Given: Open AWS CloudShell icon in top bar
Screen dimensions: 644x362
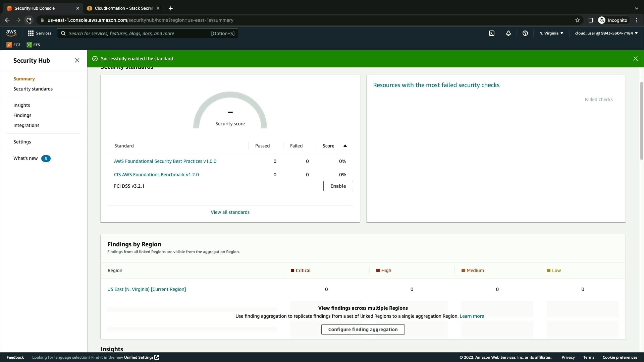Looking at the screenshot, I should 492,33.
